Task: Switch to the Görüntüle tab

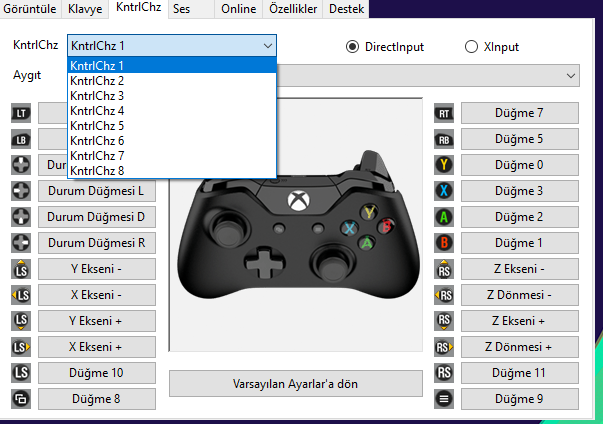Action: point(30,9)
